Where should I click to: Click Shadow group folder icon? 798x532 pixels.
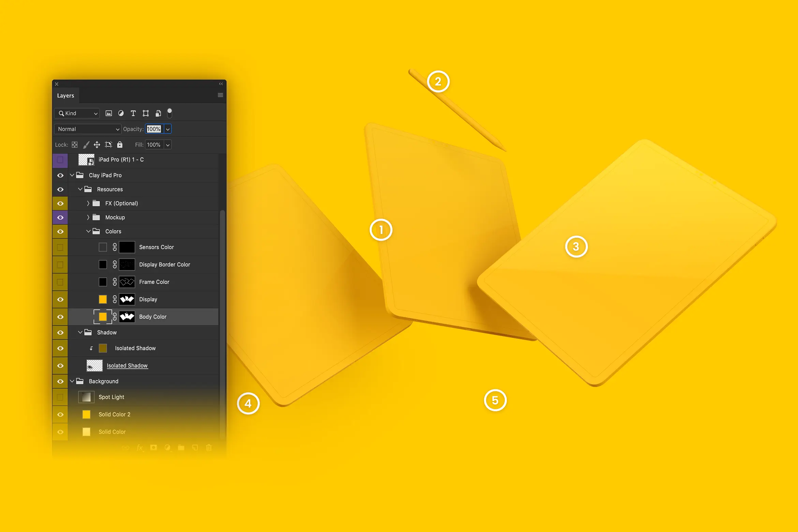coord(88,332)
